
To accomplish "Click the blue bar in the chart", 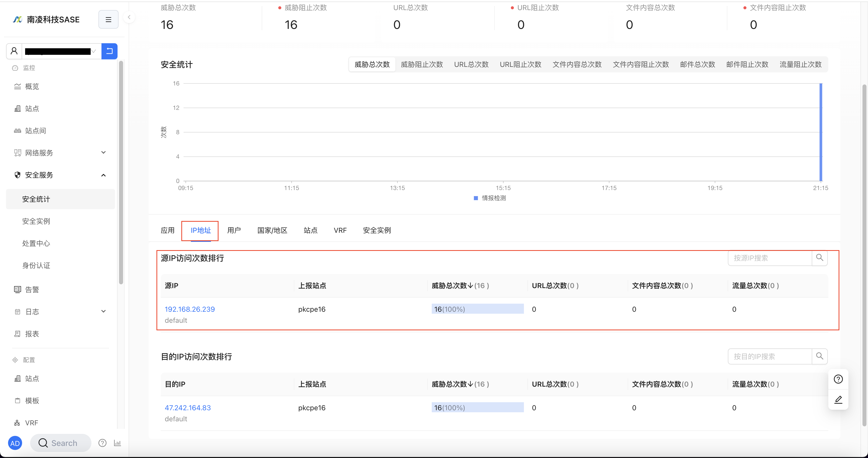I will [821, 132].
